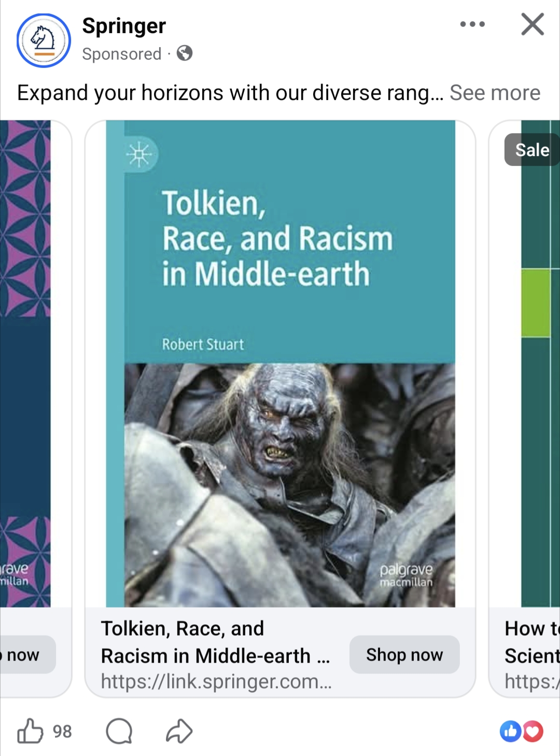This screenshot has width=560, height=756.
Task: Open the three-dot post options menu
Action: pos(472,24)
